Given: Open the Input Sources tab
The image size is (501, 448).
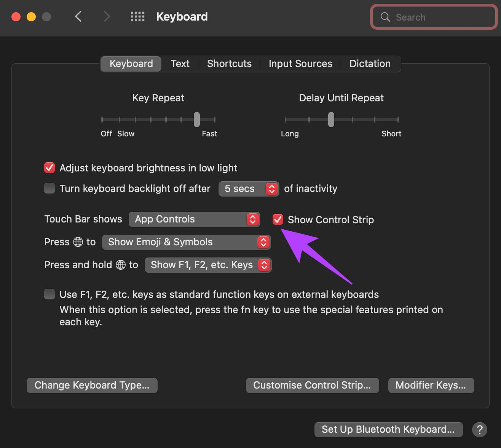Looking at the screenshot, I should pos(300,64).
